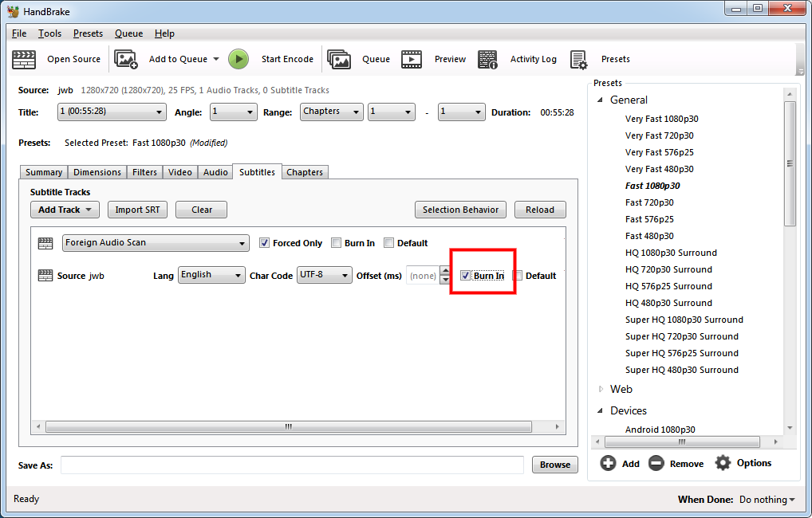The image size is (812, 518).
Task: Click the Open Source clapperboard icon
Action: point(24,60)
